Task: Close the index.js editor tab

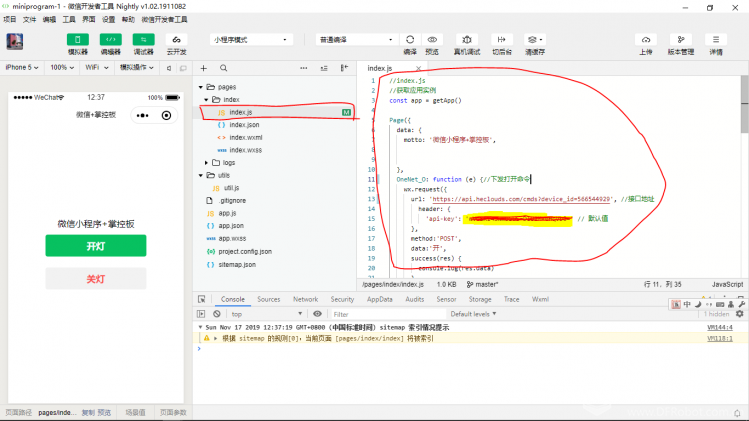Action: coord(418,69)
